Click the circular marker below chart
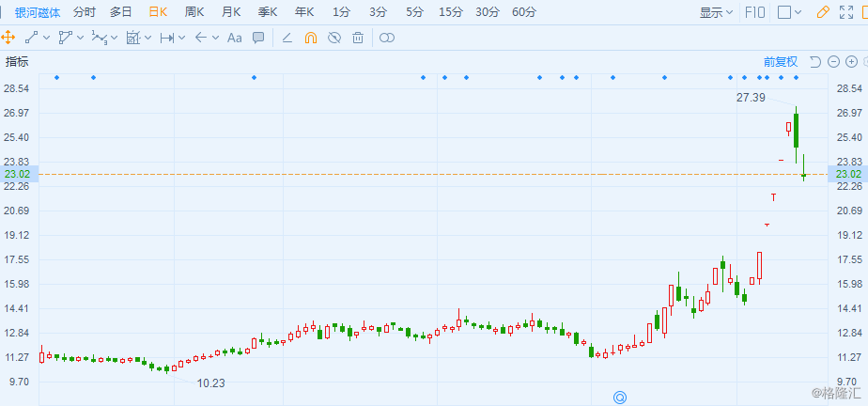The height and width of the screenshot is (406, 868). (620, 397)
